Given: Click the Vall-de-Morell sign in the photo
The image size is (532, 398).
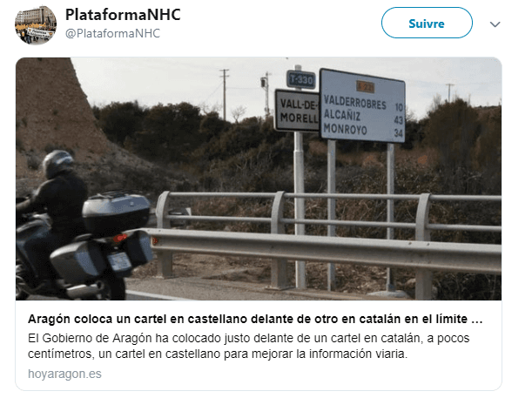Looking at the screenshot, I should click(297, 111).
